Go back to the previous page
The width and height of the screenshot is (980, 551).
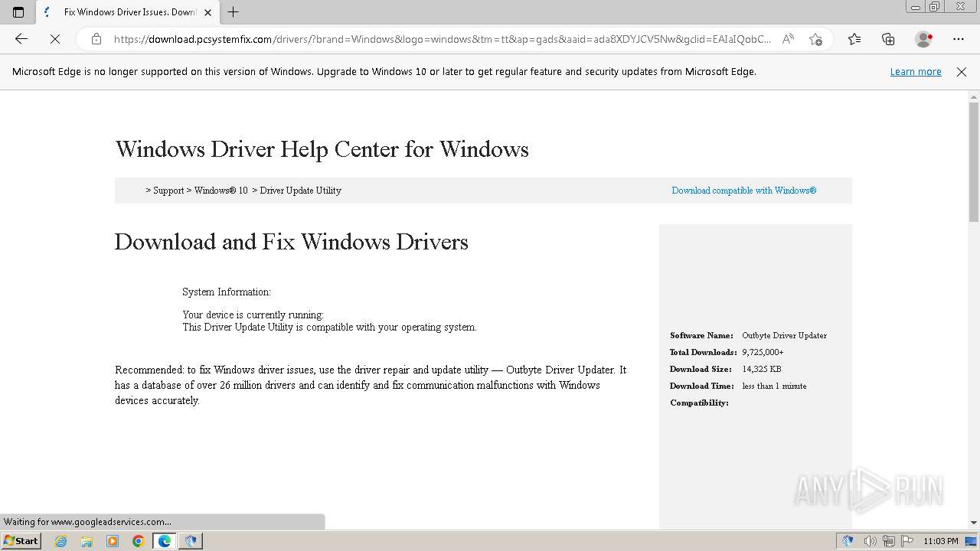[21, 39]
